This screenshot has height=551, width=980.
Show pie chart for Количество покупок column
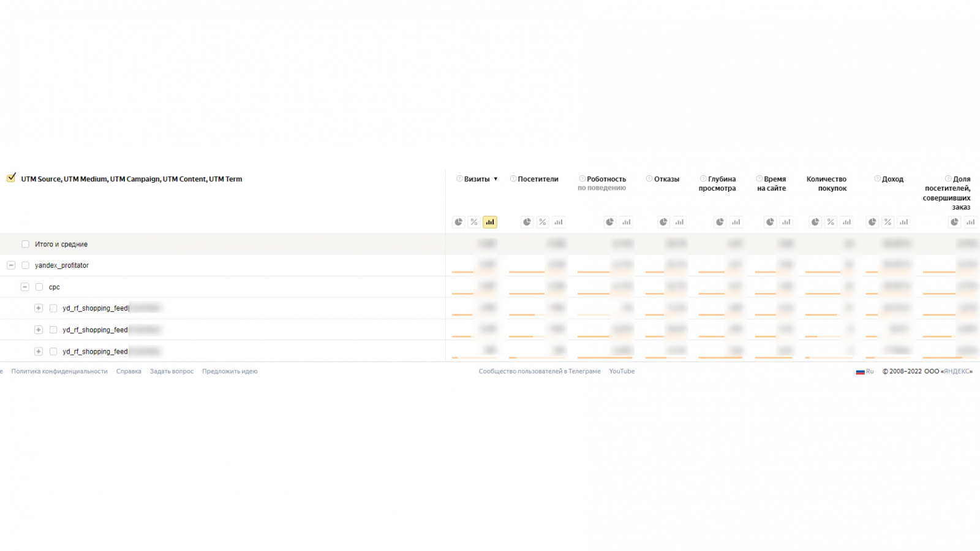(x=815, y=222)
